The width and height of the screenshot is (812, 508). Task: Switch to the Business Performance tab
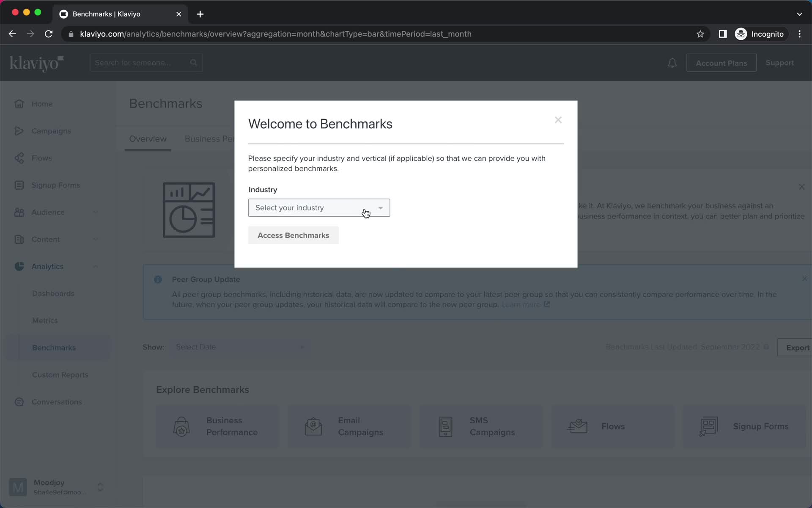pyautogui.click(x=209, y=139)
